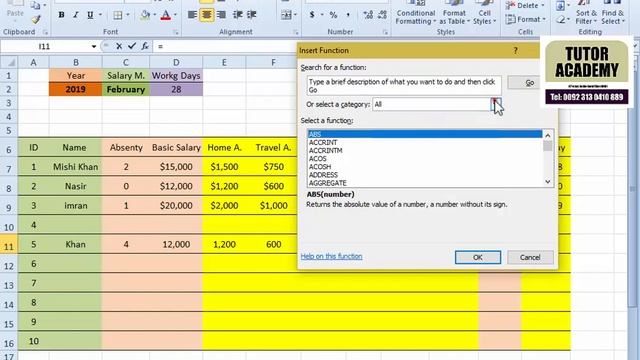Apply underline formatting
The height and width of the screenshot is (360, 640).
pyautogui.click(x=90, y=15)
